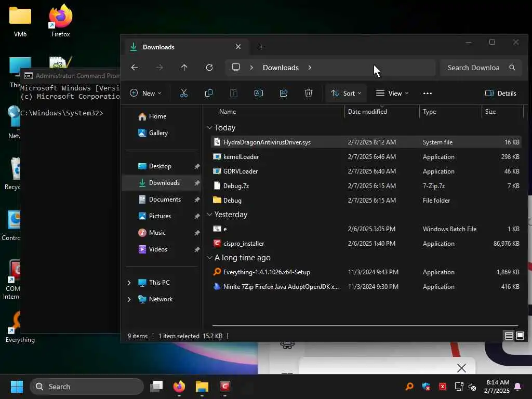This screenshot has height=399, width=532.
Task: Switch to large thumbnails view icon in status bar
Action: coord(520,336)
